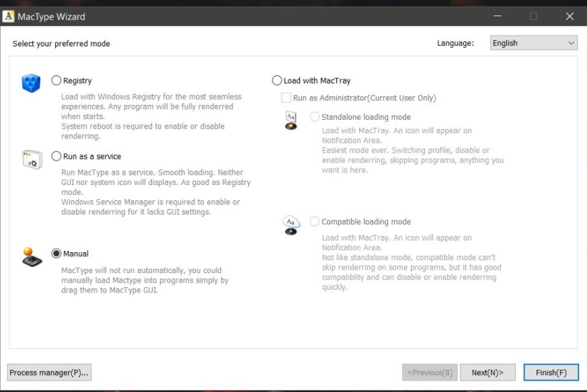Click the disabled Previous button
Screen dimensions: 587x392
click(430, 372)
